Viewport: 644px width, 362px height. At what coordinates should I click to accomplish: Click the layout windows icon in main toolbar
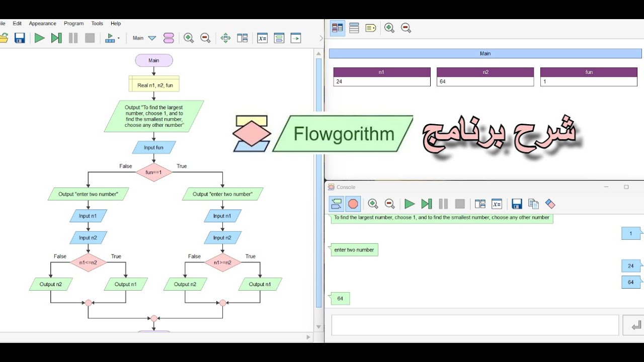pyautogui.click(x=243, y=38)
